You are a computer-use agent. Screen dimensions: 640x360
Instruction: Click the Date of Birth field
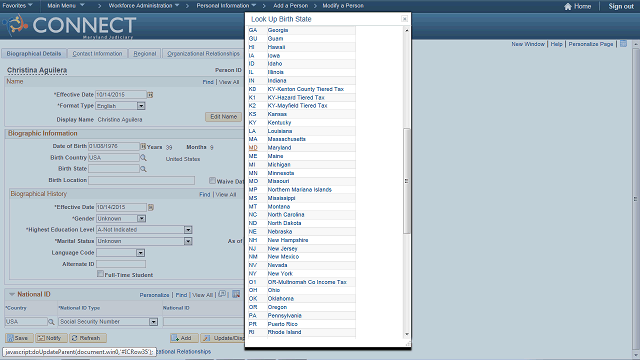click(114, 146)
